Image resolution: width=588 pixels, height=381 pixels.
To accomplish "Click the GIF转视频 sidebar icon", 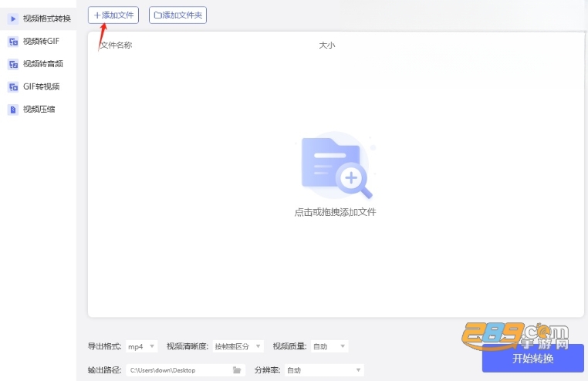I will [x=13, y=87].
